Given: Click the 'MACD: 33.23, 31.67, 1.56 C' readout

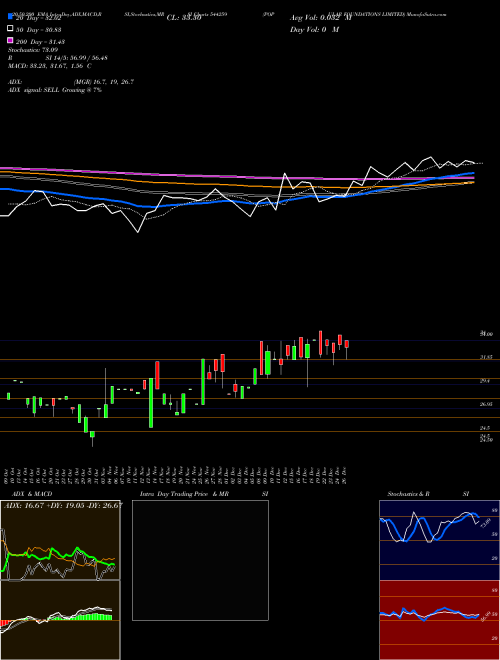Looking at the screenshot, I should [x=50, y=66].
